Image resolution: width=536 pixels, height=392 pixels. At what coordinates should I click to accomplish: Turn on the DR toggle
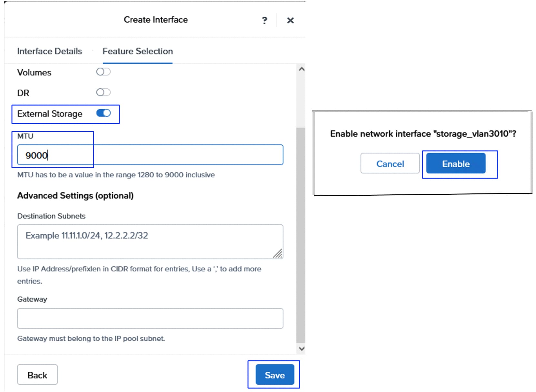coord(103,93)
